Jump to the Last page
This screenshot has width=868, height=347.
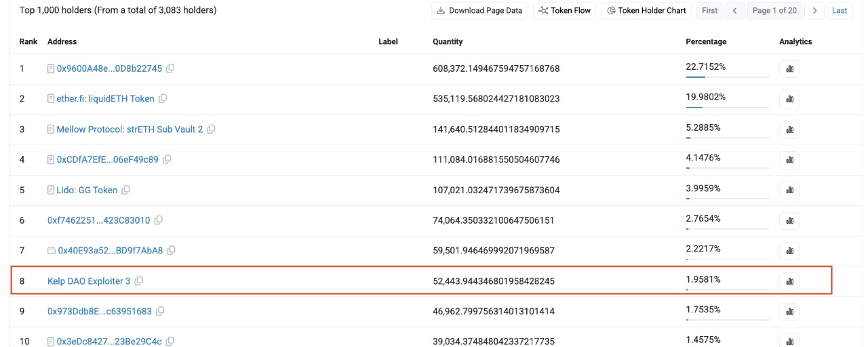click(x=840, y=10)
